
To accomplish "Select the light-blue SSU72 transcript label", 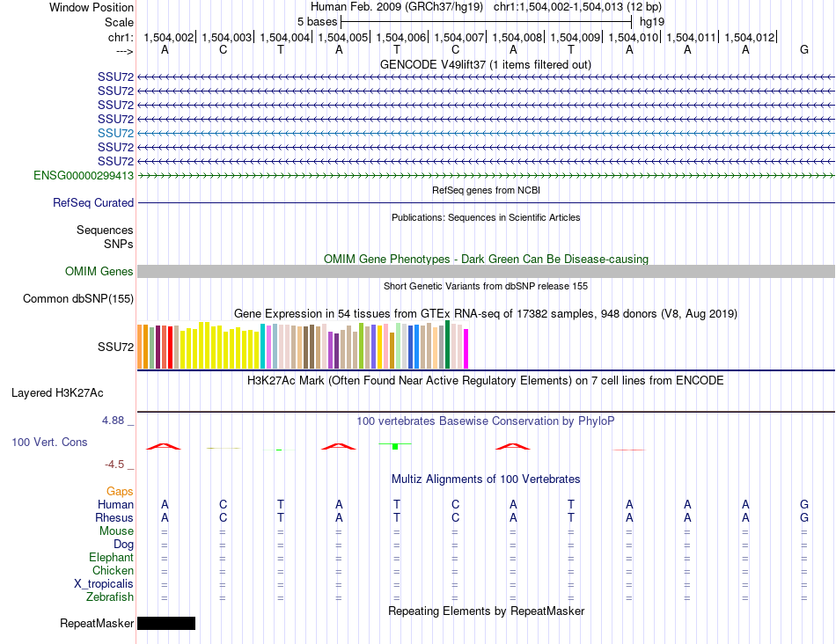I will (115, 133).
